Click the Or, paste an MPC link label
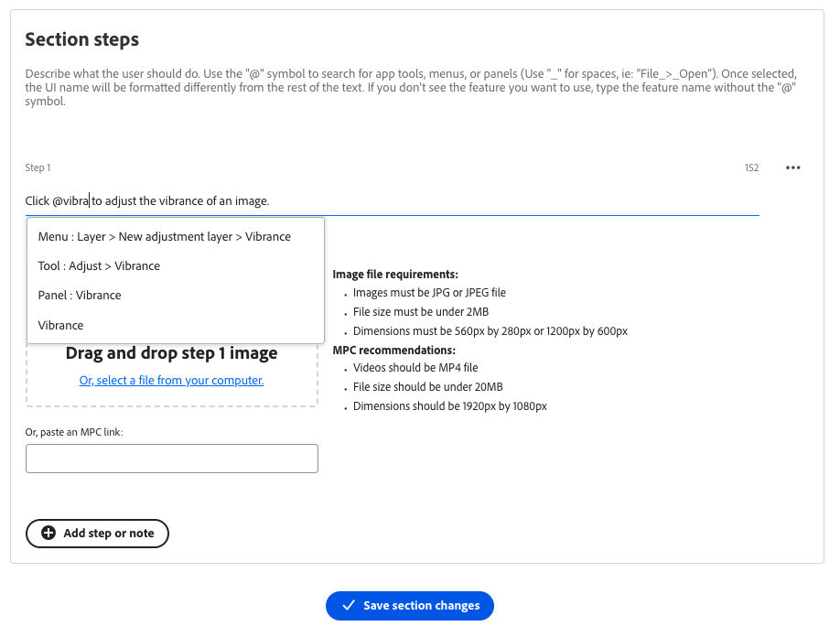 coord(74,432)
